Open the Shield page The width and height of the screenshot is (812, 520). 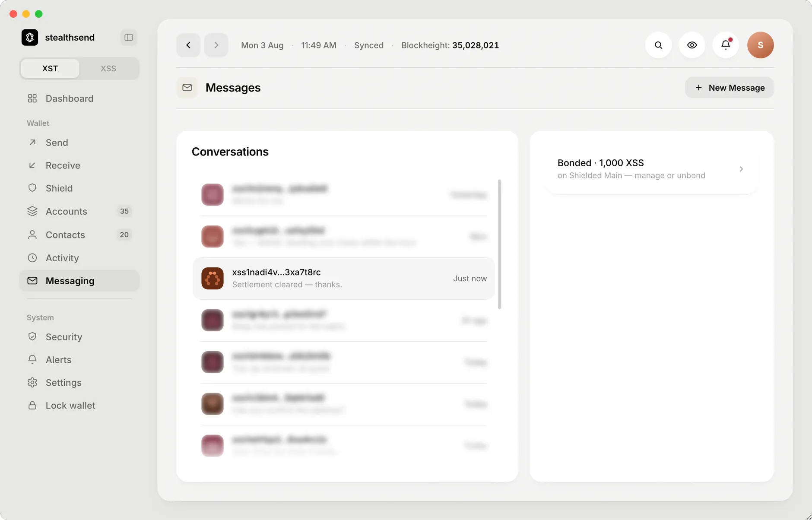79,188
